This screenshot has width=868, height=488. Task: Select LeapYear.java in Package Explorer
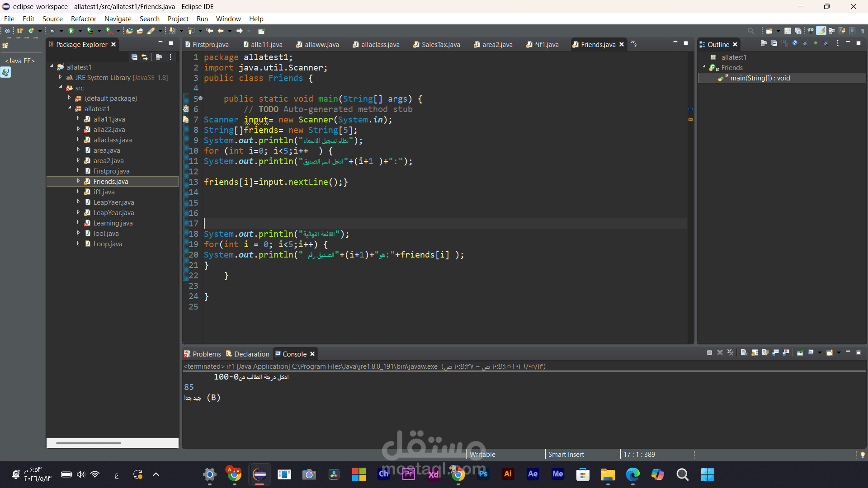[x=113, y=212]
